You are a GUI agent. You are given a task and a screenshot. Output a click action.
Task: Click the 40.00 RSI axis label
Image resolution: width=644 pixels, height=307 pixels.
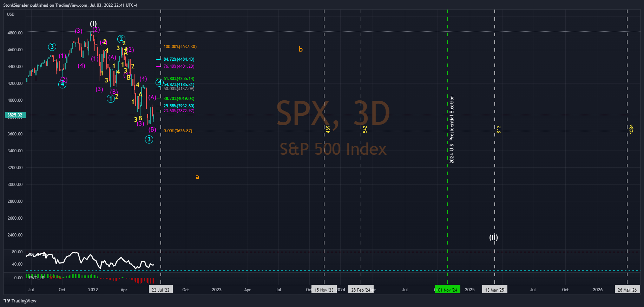pos(17,264)
